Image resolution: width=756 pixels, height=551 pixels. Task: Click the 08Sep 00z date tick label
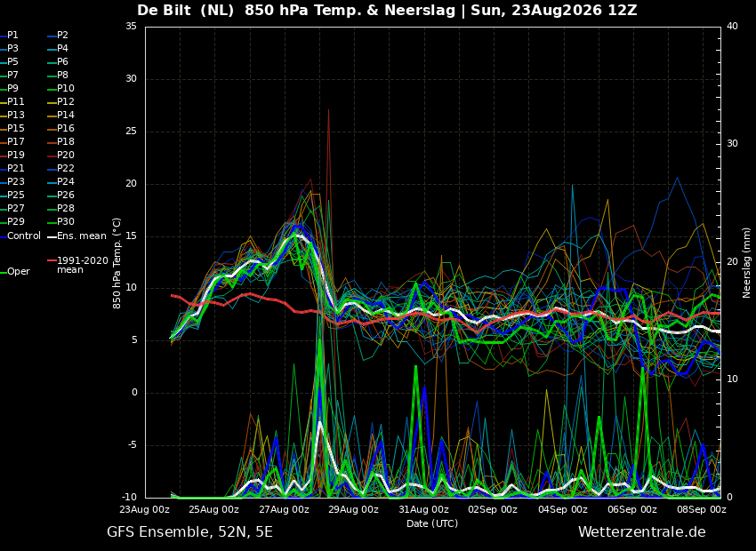pos(702,509)
